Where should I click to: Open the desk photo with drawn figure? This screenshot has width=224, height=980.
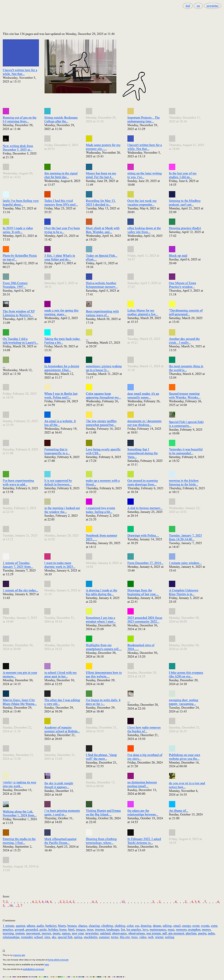coord(80,66)
